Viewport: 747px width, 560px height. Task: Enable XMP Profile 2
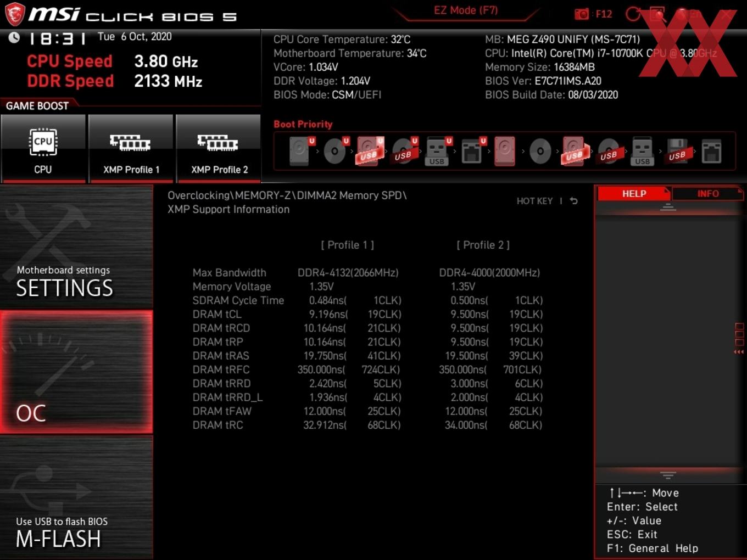219,149
